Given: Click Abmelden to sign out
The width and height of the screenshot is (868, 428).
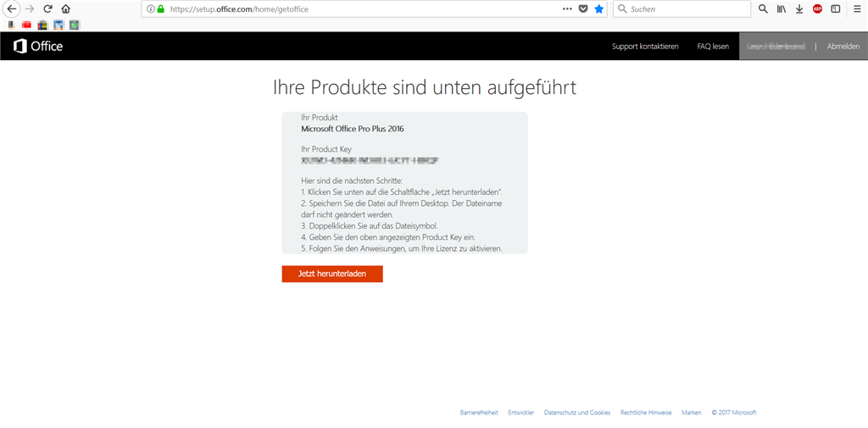Looking at the screenshot, I should click(843, 47).
